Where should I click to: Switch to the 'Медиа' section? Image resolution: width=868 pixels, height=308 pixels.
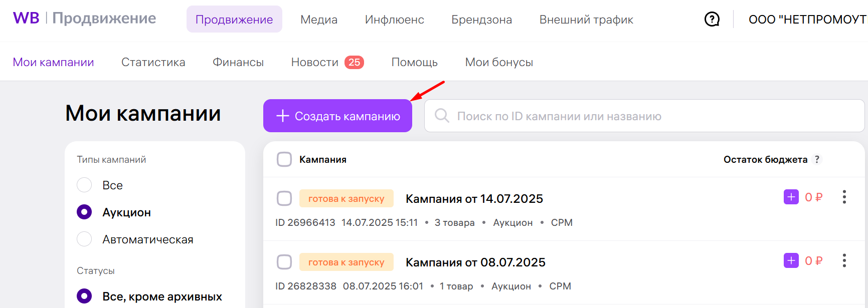319,20
